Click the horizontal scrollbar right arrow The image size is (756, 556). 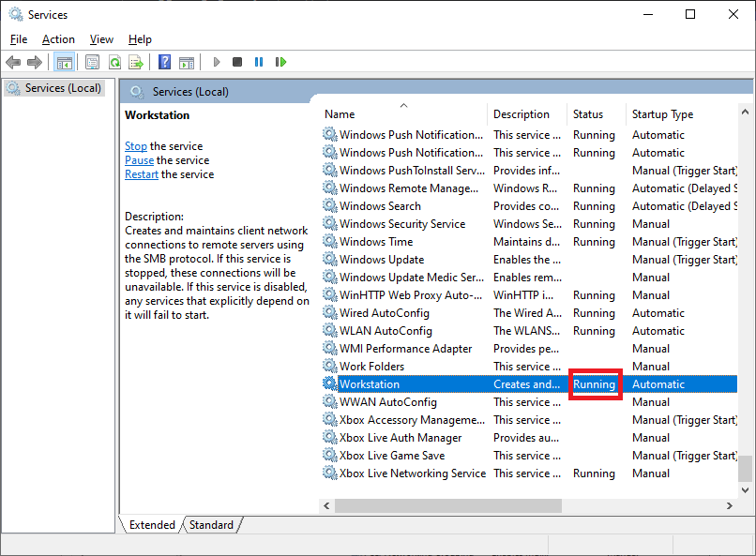click(x=729, y=505)
